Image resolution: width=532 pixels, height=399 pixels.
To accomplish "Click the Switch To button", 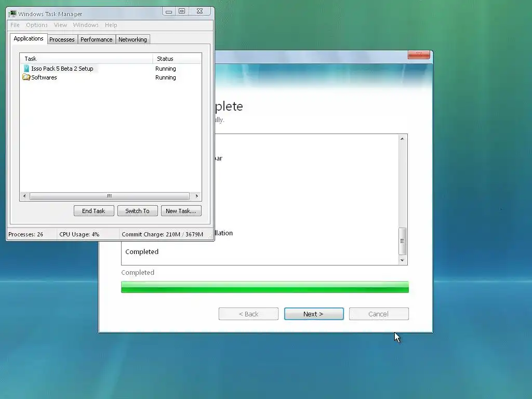I will point(137,211).
